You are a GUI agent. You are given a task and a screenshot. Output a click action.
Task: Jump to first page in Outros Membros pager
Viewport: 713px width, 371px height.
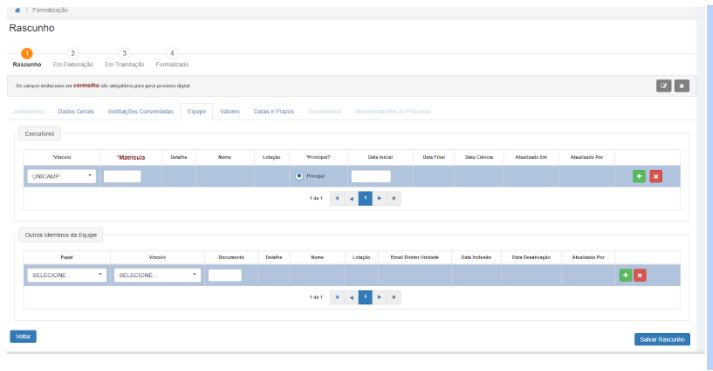click(x=337, y=297)
